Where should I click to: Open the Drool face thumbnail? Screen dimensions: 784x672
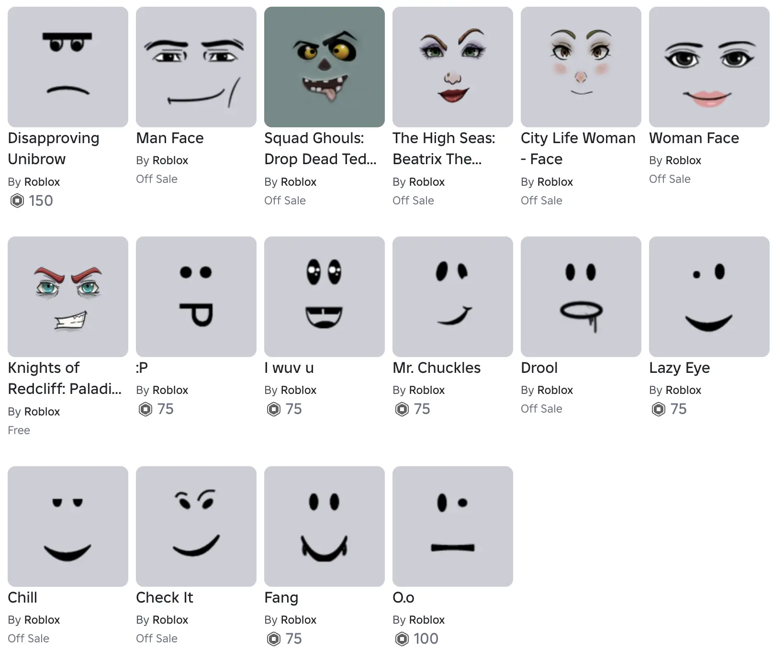(581, 297)
